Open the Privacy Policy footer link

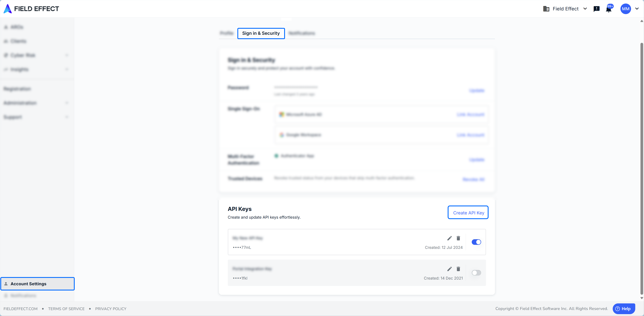pyautogui.click(x=111, y=308)
